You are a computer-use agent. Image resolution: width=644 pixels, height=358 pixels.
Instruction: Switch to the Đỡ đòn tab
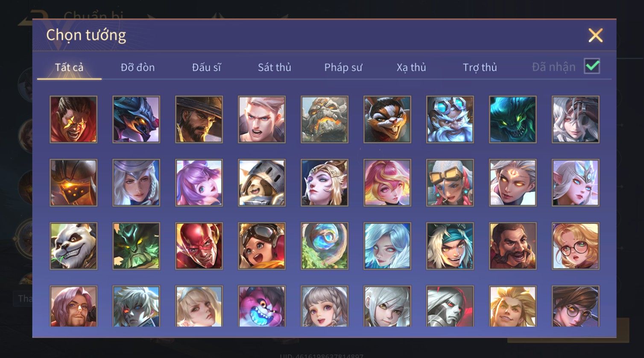(x=138, y=67)
